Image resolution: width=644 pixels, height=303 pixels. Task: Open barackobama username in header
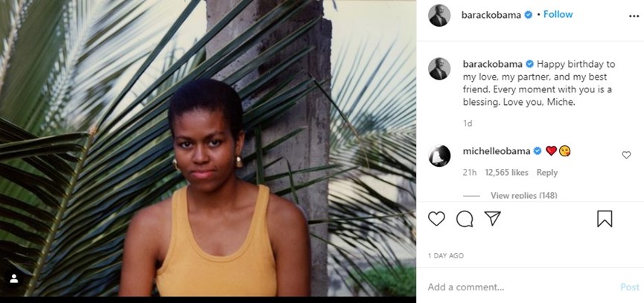coord(492,14)
